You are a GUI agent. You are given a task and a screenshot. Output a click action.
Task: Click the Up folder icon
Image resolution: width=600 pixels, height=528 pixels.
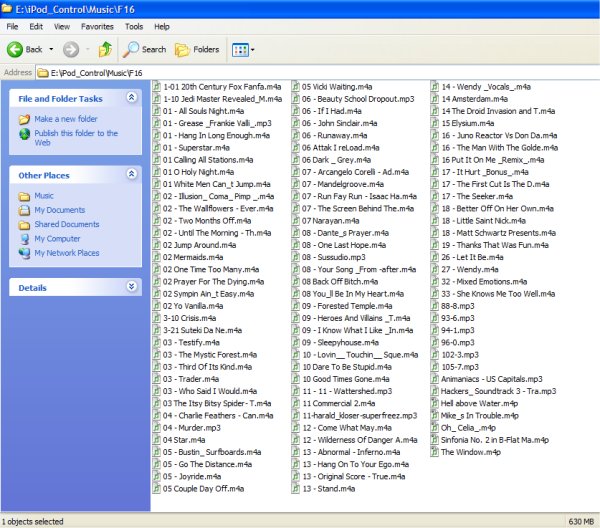105,49
